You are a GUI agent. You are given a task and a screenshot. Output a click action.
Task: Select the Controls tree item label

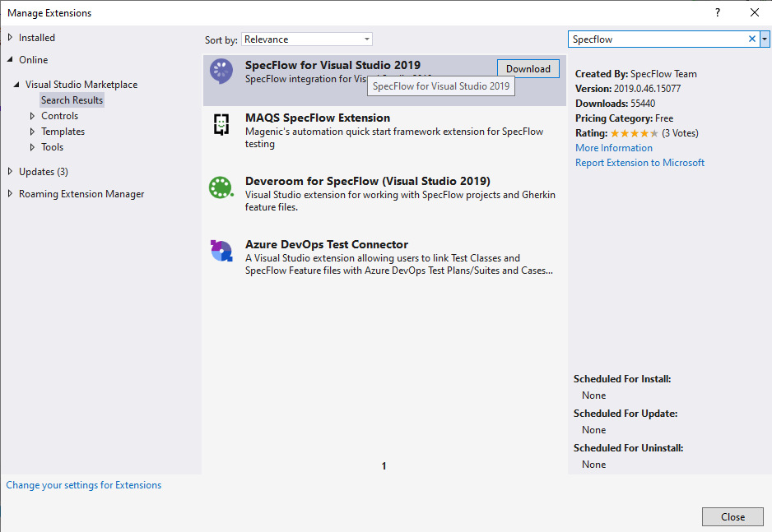[x=59, y=116]
